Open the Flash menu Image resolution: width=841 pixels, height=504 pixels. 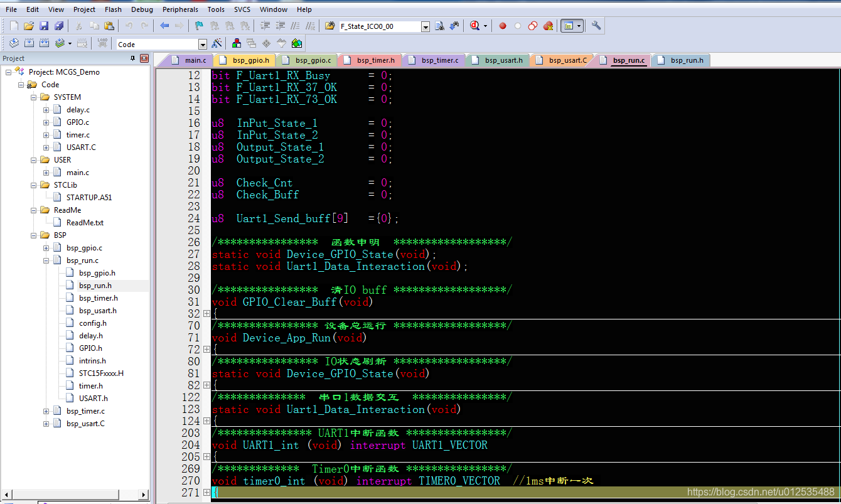[114, 9]
